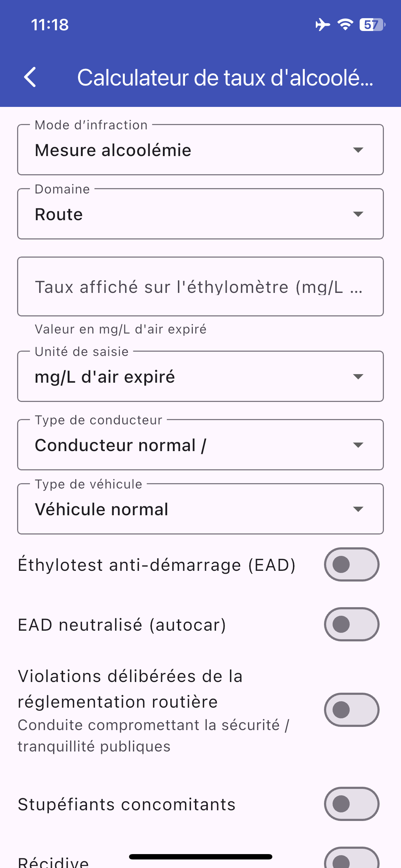Tap the Wi-Fi status icon
Viewport: 401px width, 868px height.
(x=345, y=25)
